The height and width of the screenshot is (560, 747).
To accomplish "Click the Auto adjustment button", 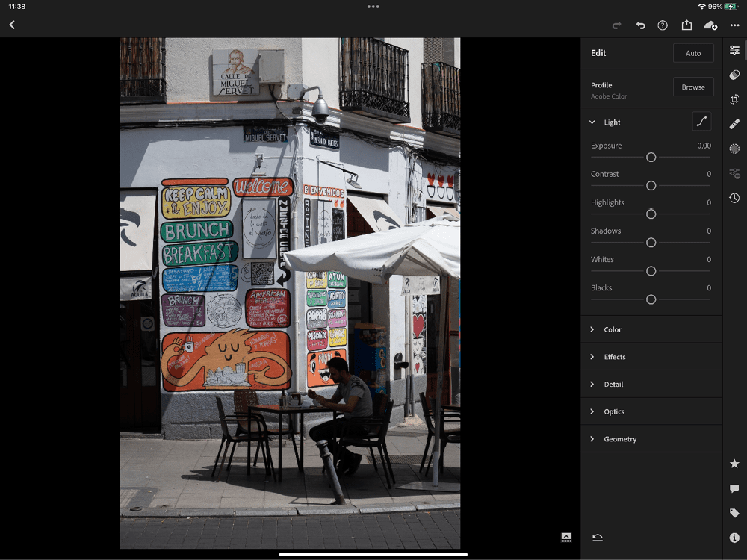I will click(692, 52).
